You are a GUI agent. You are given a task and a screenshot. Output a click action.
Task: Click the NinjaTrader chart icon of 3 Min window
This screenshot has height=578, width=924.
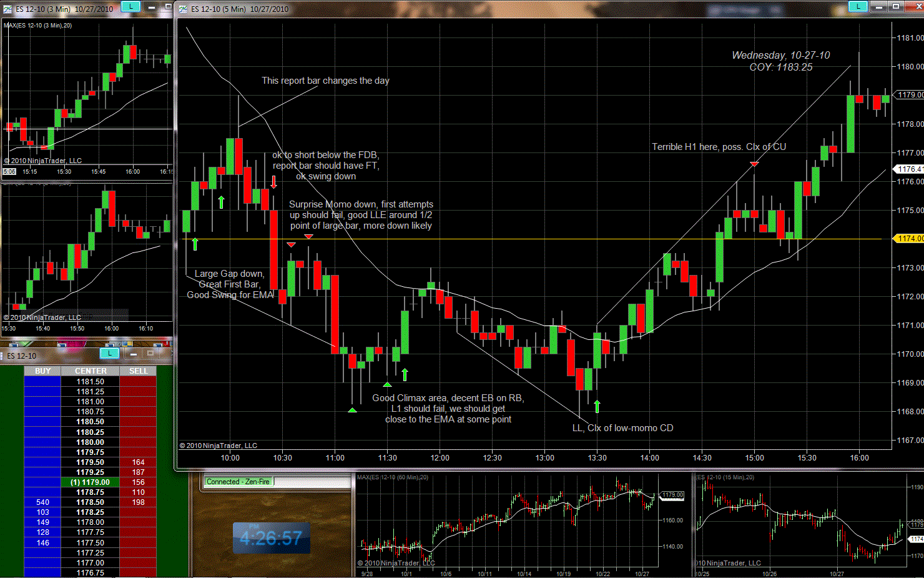tap(7, 9)
